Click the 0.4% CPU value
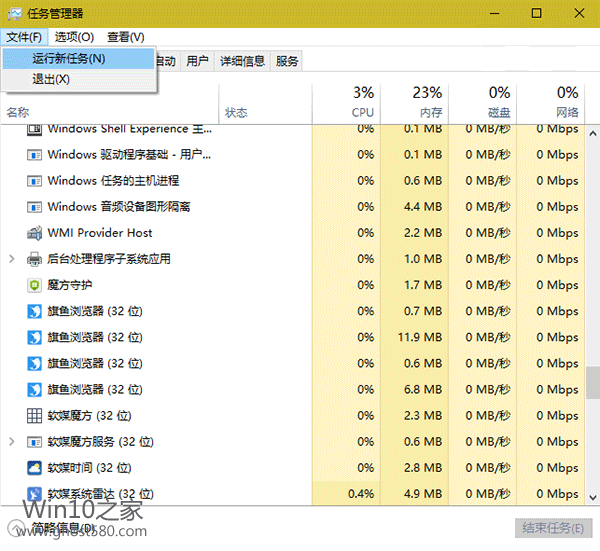 click(361, 494)
